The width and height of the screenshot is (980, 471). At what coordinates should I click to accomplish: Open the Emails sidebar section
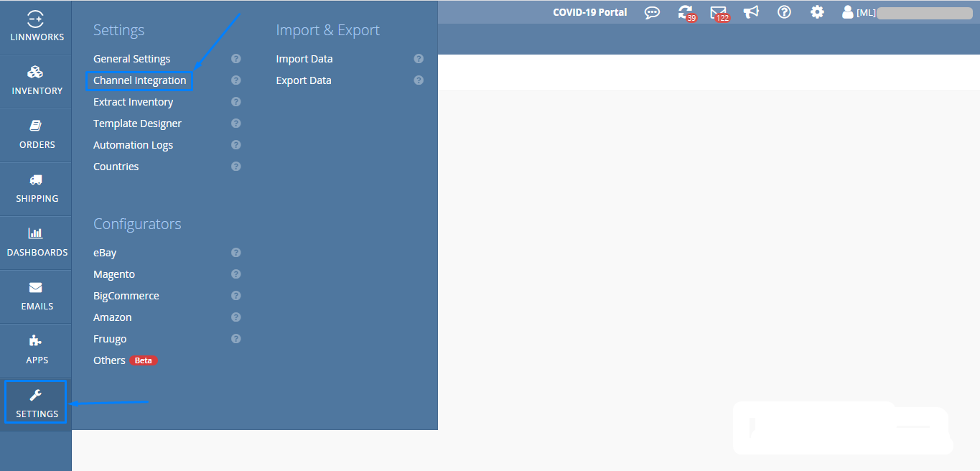coord(36,297)
